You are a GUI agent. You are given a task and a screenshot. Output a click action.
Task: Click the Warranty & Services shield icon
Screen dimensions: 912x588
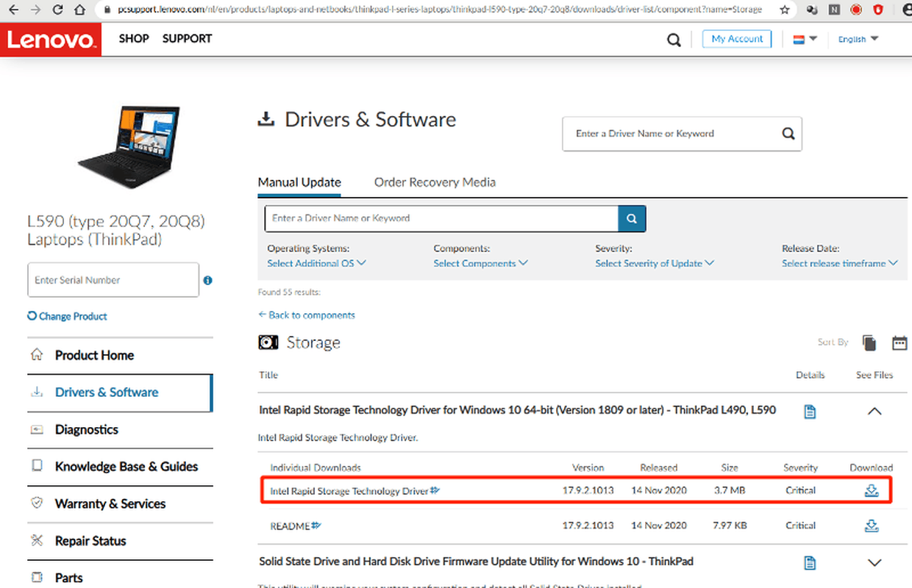click(37, 503)
